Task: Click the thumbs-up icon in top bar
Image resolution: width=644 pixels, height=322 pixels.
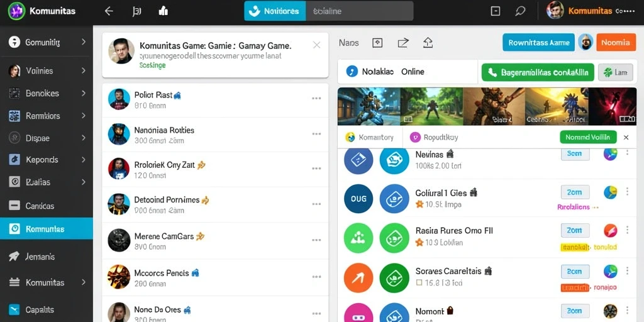Action: pyautogui.click(x=163, y=11)
